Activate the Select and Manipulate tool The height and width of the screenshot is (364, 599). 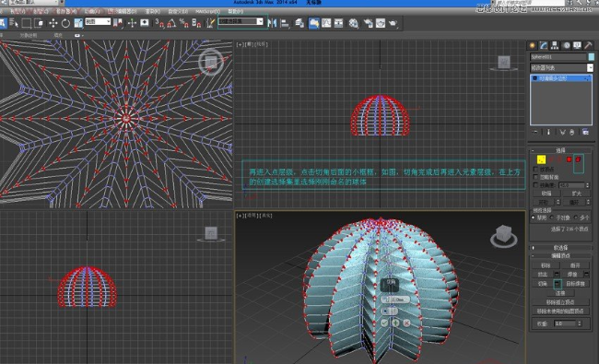[x=132, y=23]
